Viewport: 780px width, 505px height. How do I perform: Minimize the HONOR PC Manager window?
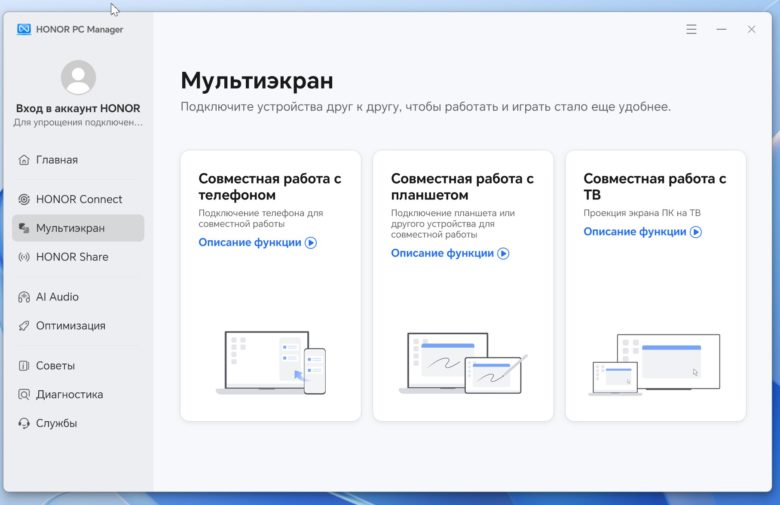(x=721, y=29)
